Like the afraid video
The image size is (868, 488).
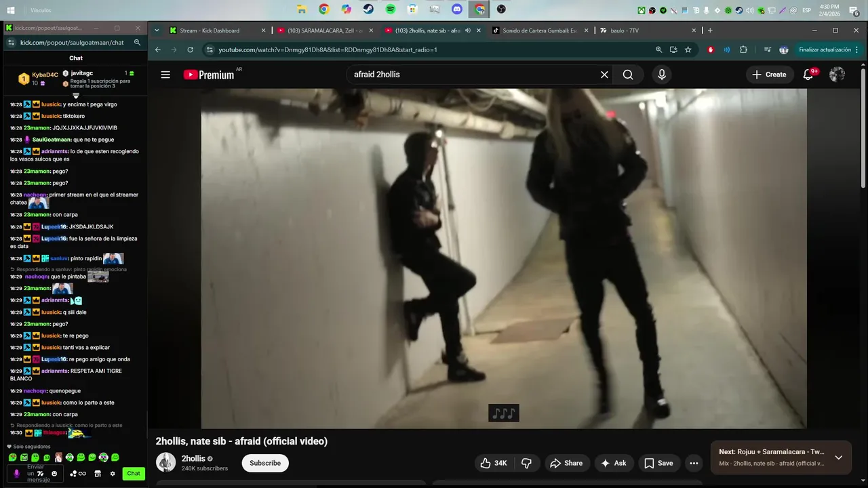pos(494,463)
